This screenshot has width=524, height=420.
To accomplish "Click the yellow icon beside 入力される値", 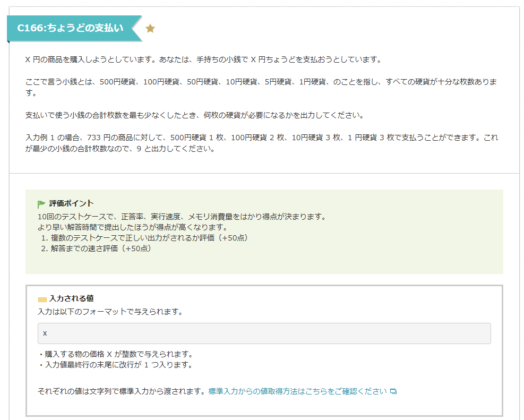I will (x=42, y=299).
